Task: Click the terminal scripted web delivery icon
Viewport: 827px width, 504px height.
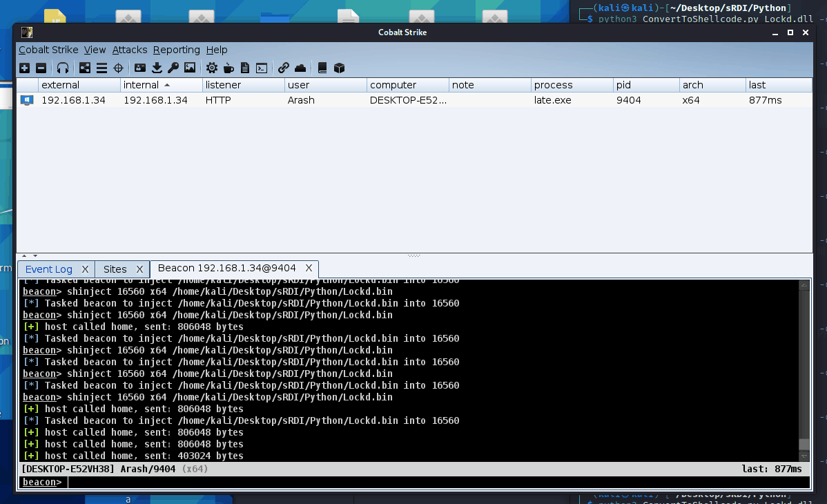Action: point(262,68)
